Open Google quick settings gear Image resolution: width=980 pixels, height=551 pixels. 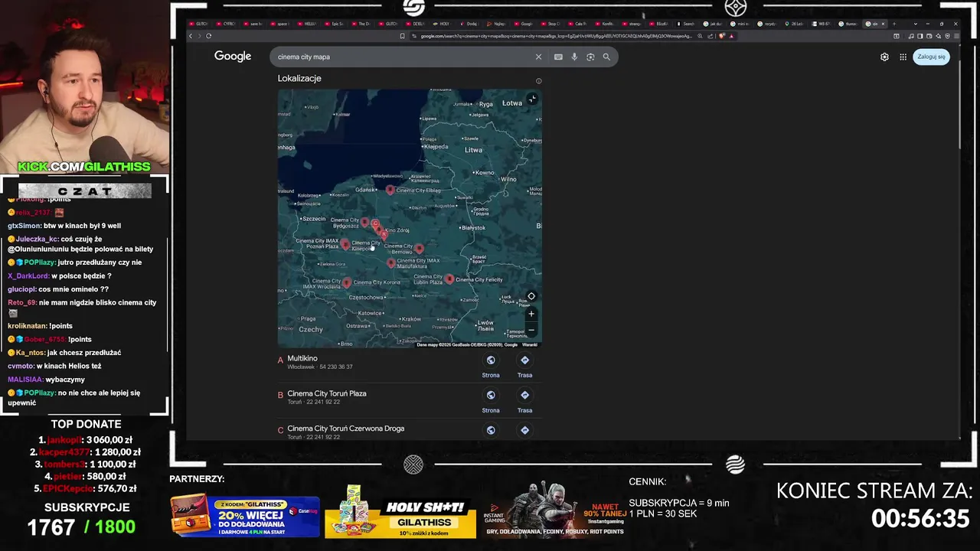point(884,57)
